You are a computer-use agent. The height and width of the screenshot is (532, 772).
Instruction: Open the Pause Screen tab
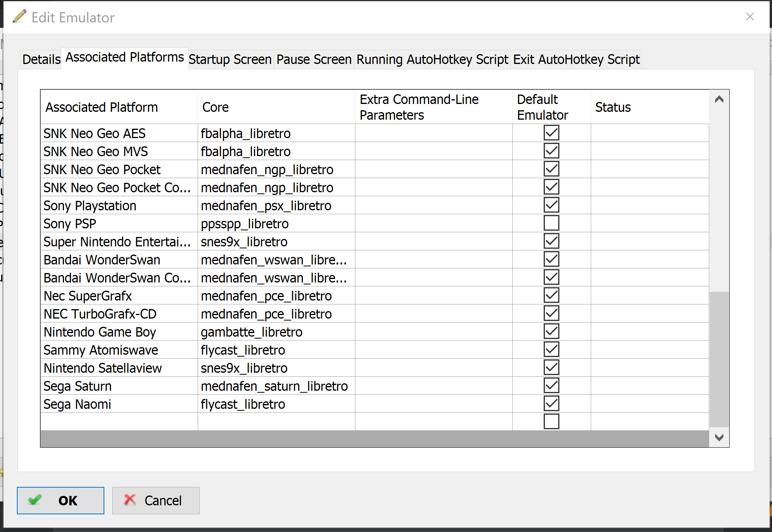314,60
